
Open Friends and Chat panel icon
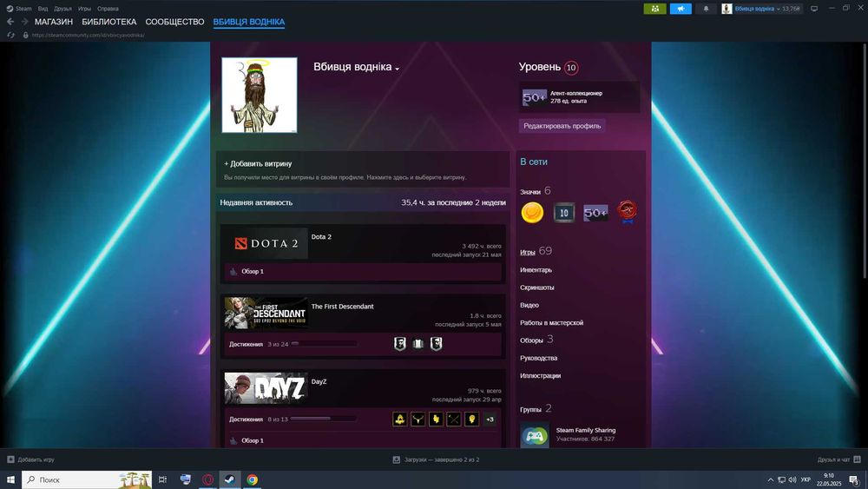click(x=857, y=459)
